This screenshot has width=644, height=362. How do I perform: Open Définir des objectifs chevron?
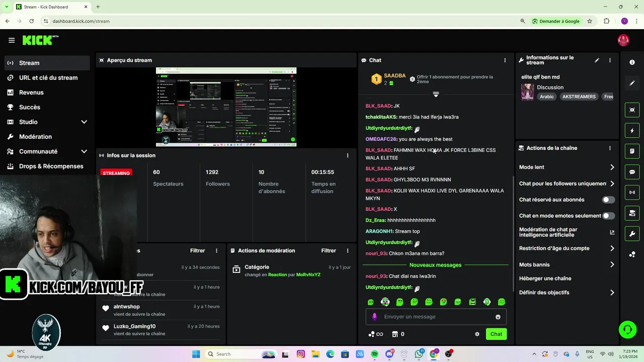612,293
